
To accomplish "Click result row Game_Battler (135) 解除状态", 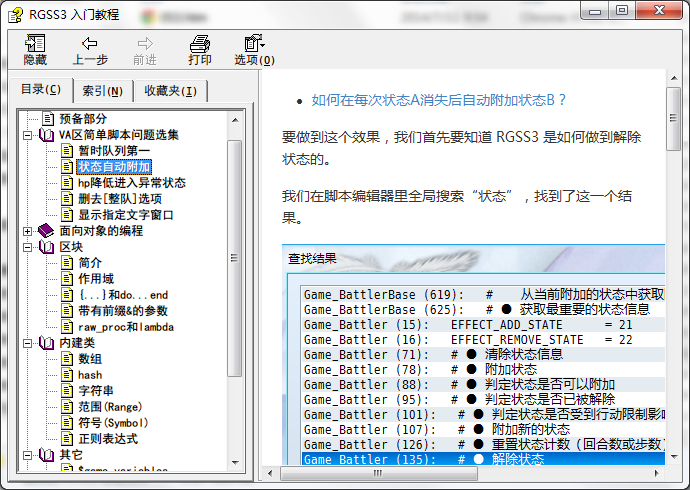I will tap(483, 459).
